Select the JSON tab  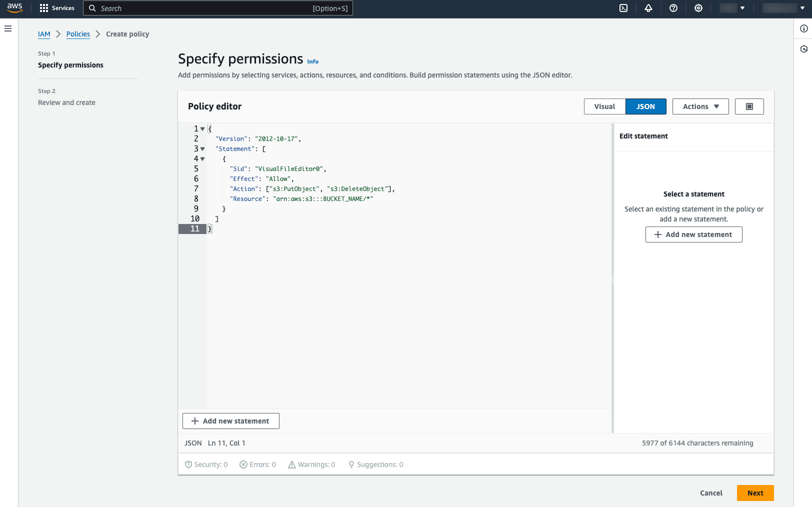pos(645,106)
